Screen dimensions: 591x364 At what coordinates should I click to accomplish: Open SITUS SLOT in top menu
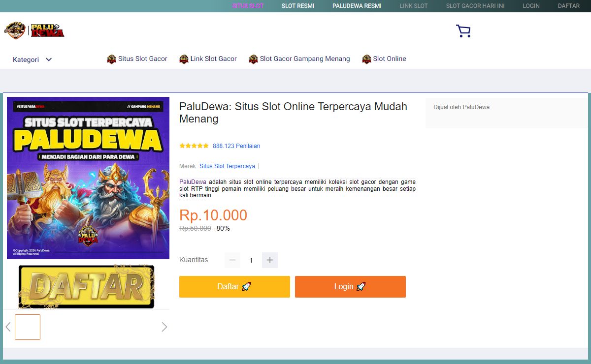[x=248, y=6]
